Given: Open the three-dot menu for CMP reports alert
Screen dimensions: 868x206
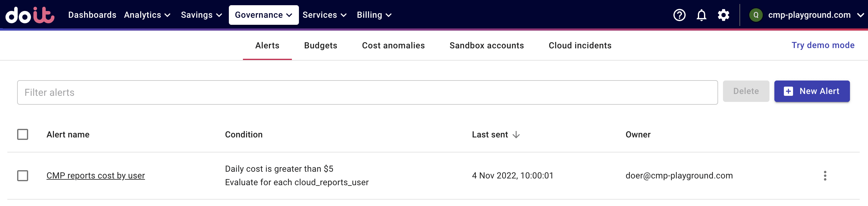Looking at the screenshot, I should (825, 176).
